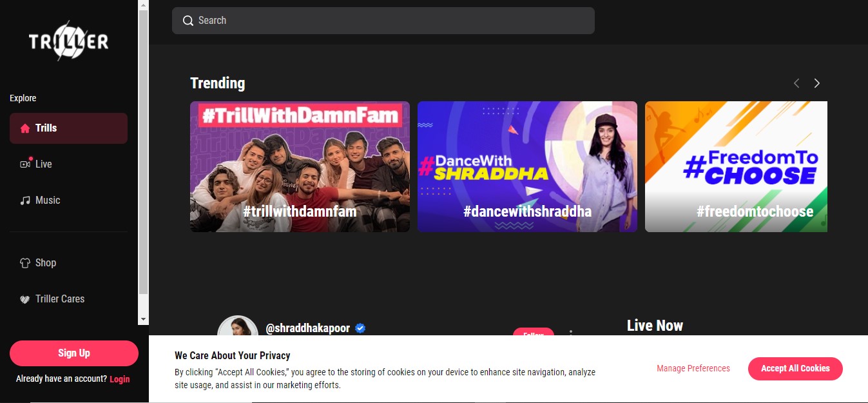
Task: Click the sidebar scrollbar up arrow
Action: click(143, 5)
